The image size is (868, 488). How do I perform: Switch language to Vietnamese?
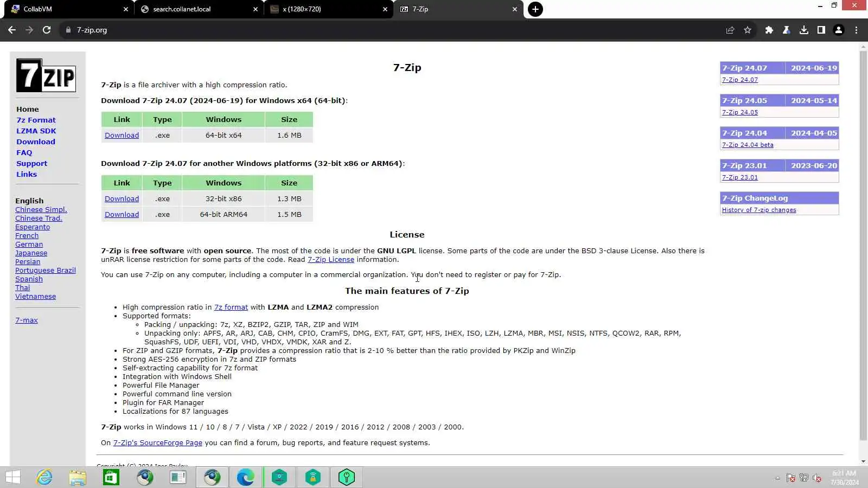(x=35, y=297)
